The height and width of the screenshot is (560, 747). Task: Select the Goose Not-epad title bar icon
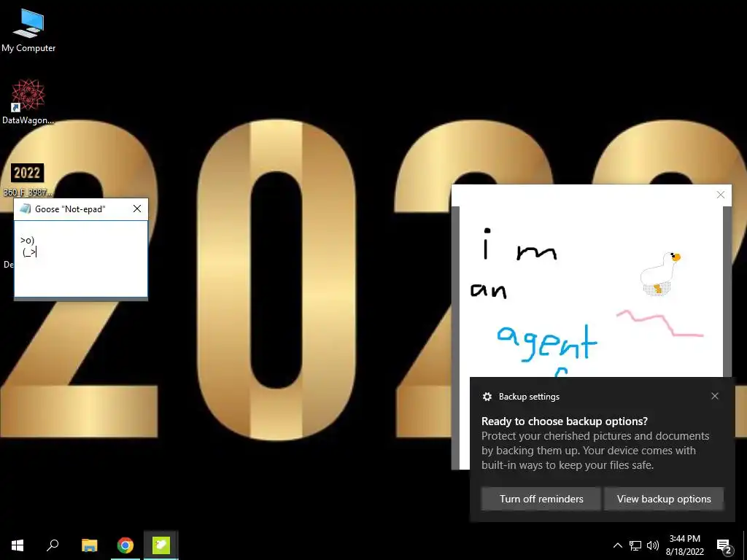[26, 209]
